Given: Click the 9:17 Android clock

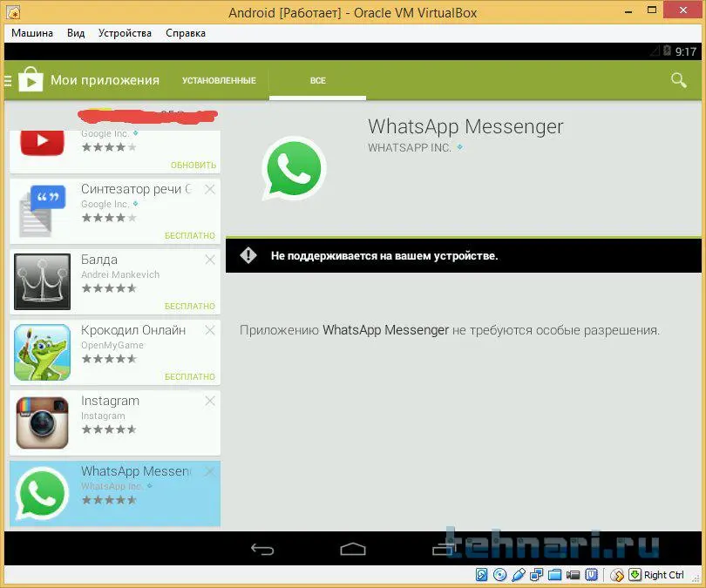Looking at the screenshot, I should (x=686, y=51).
